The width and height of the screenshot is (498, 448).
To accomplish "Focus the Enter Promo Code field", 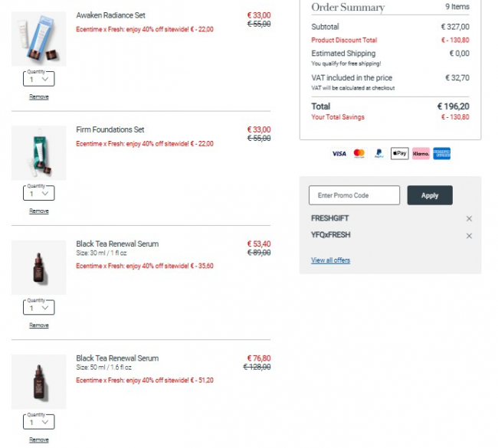I will (x=354, y=195).
